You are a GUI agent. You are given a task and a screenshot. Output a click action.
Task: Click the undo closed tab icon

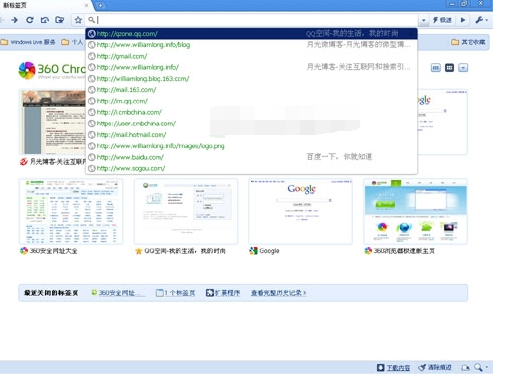[45, 20]
